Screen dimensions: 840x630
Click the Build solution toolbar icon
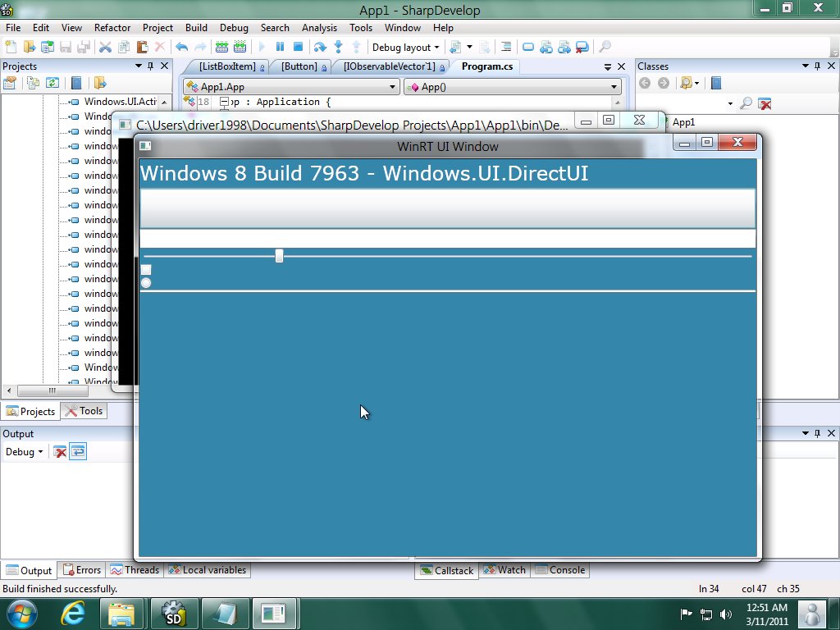[221, 47]
